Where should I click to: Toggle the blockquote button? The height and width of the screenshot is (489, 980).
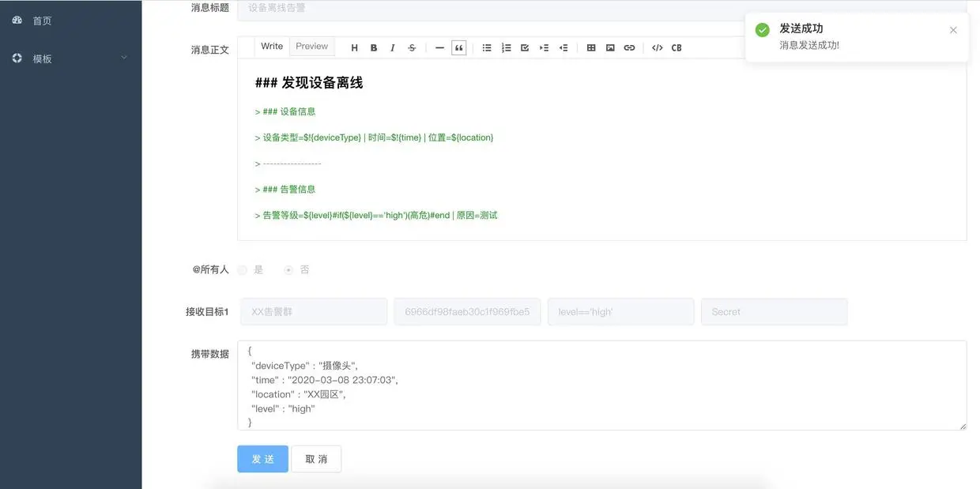click(x=458, y=48)
